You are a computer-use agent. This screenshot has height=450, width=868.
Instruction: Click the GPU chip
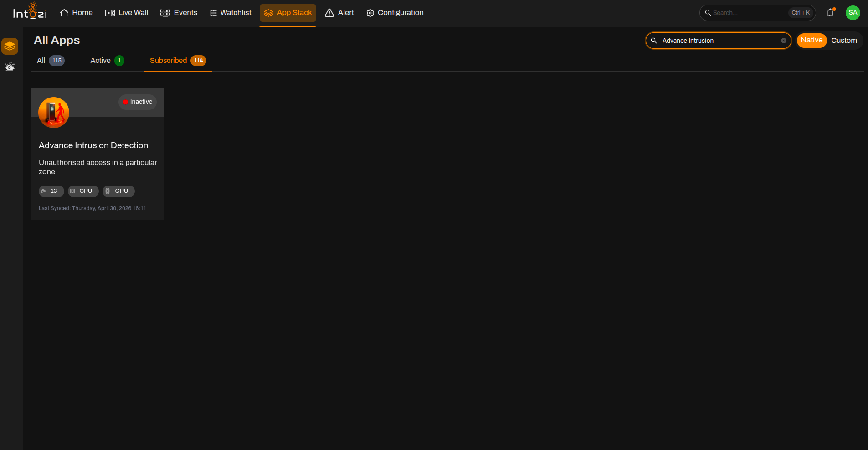click(x=118, y=191)
